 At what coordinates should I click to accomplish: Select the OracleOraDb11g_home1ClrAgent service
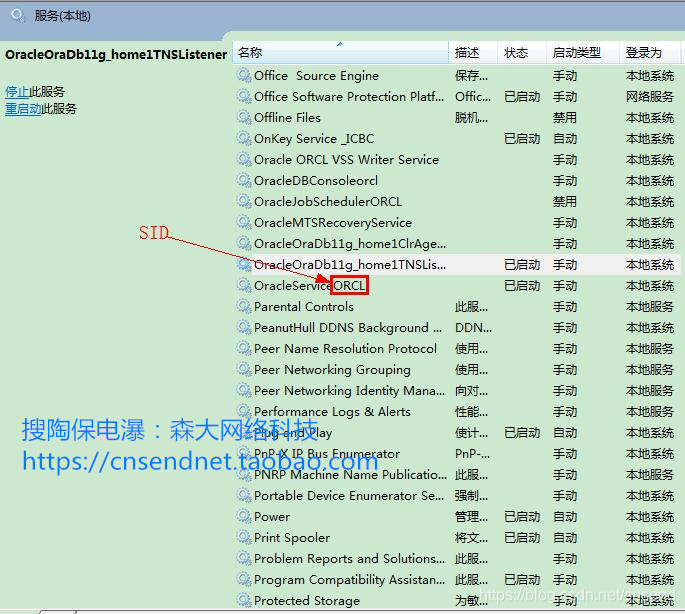pos(457,243)
